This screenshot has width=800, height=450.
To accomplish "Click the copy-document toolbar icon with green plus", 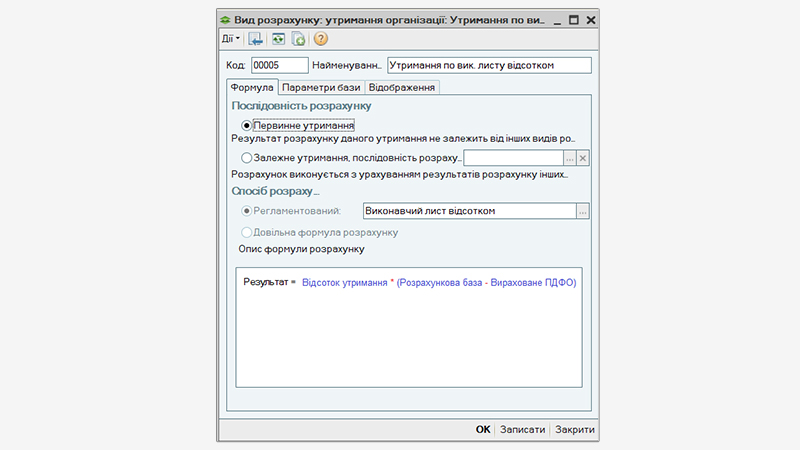I will coord(298,39).
